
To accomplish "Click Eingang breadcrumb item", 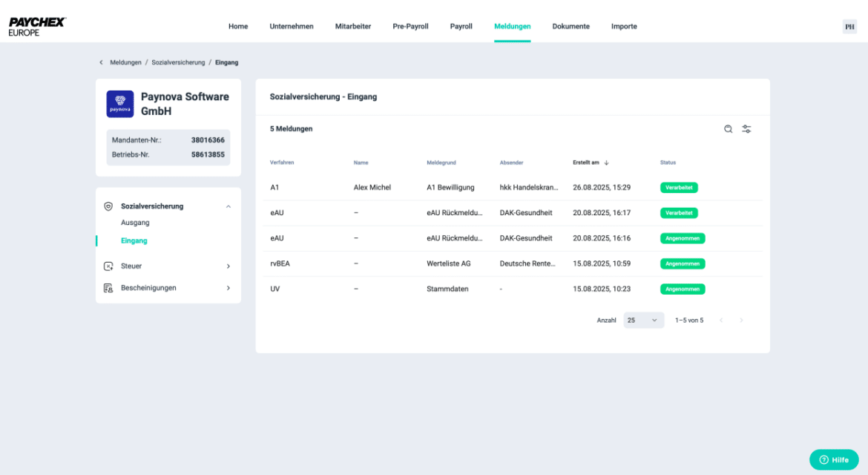I will coord(226,62).
